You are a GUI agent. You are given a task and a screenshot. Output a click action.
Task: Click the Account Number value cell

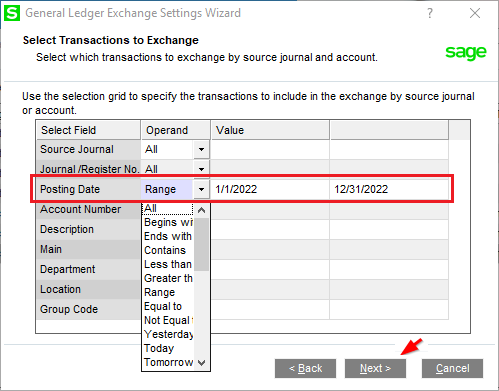click(270, 209)
